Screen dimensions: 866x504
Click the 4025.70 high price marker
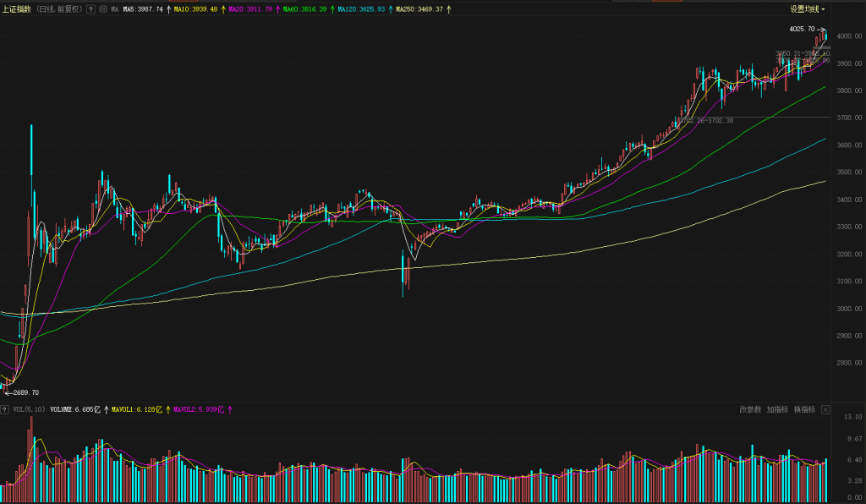(x=801, y=30)
